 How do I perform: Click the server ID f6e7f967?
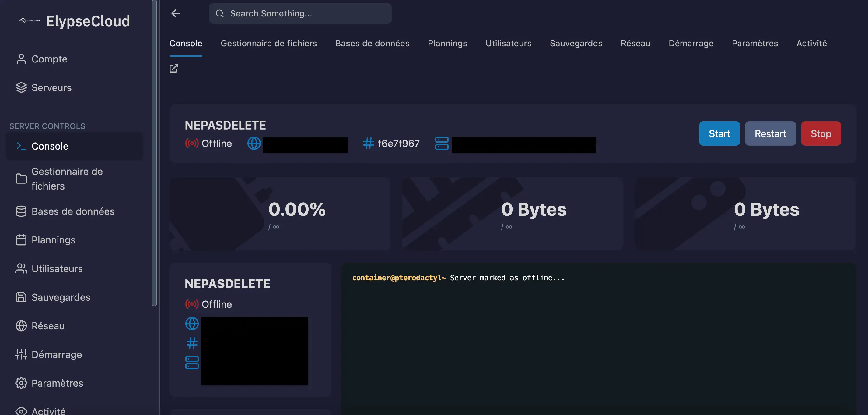tap(399, 144)
